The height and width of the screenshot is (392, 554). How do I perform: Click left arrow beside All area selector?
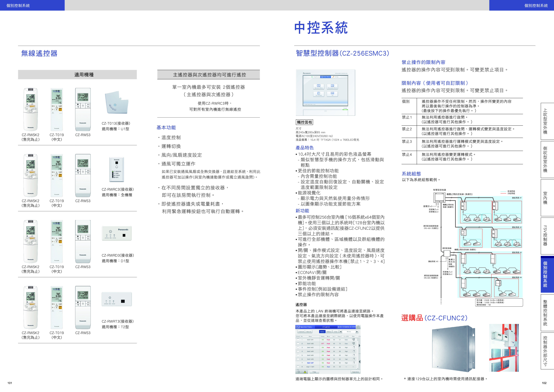pyautogui.click(x=341, y=332)
